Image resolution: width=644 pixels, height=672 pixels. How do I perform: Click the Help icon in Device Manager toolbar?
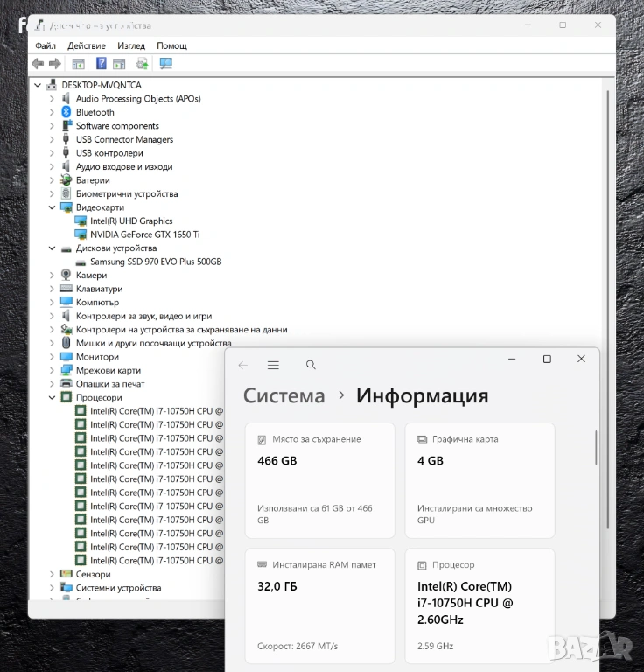tap(101, 64)
